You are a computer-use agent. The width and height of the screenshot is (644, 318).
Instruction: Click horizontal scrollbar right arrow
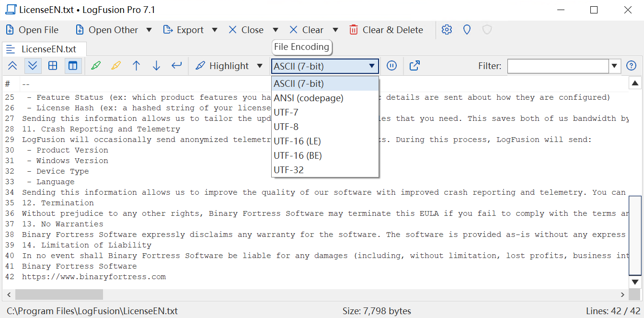coord(622,294)
